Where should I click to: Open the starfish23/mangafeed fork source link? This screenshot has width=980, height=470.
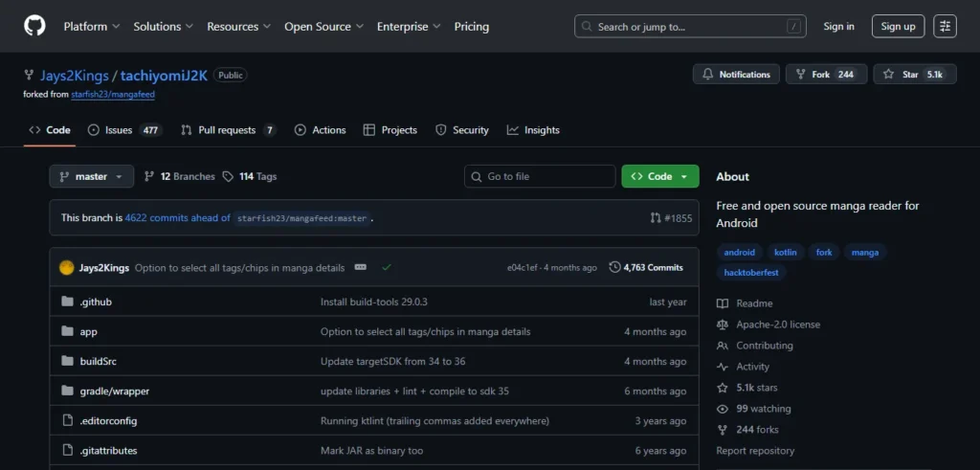pyautogui.click(x=113, y=95)
